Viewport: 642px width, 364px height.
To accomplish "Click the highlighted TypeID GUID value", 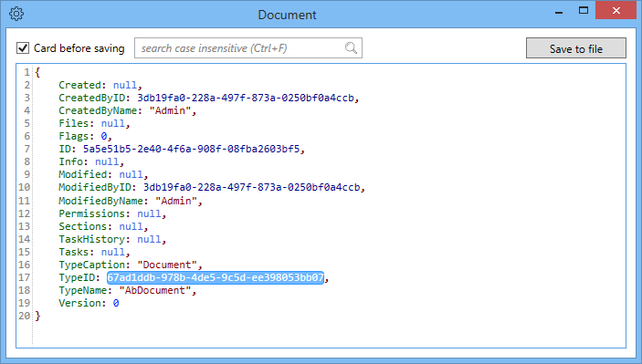I will tap(216, 277).
